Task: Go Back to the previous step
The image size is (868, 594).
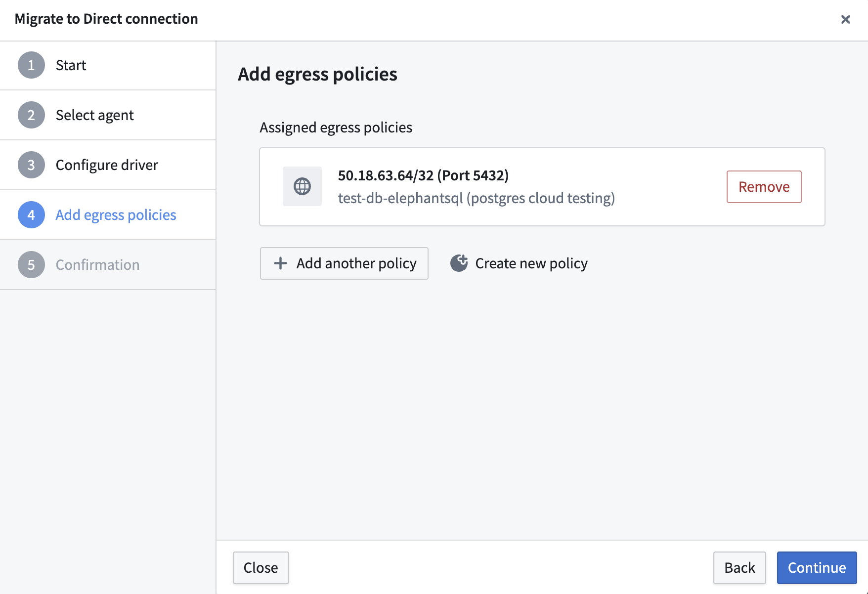Action: tap(739, 568)
